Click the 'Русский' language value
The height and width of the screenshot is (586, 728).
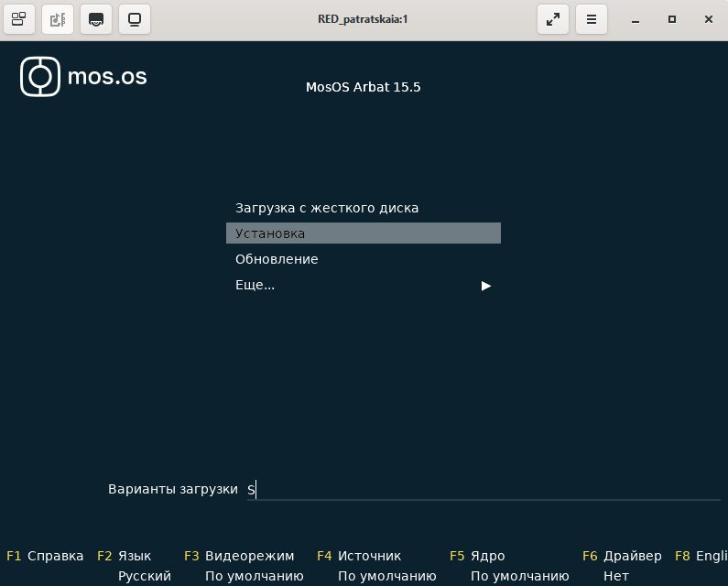pos(145,576)
